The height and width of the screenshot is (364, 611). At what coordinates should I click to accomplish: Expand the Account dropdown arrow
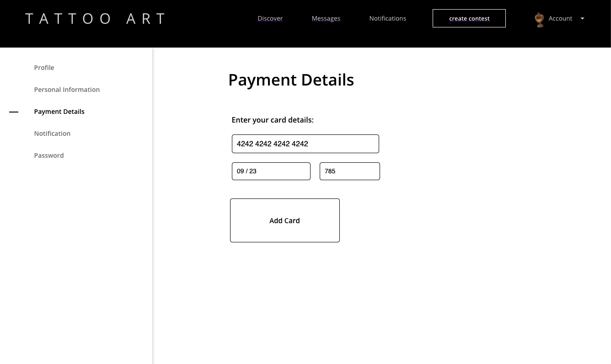pyautogui.click(x=582, y=19)
